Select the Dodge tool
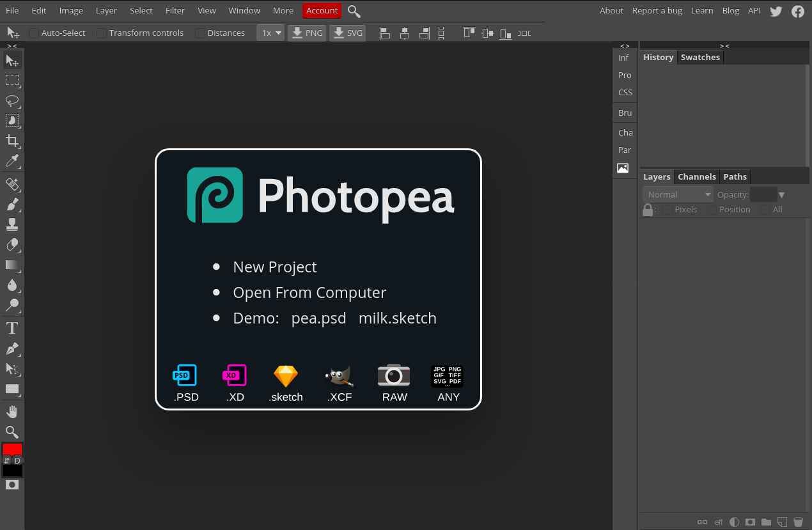Image resolution: width=812 pixels, height=530 pixels. [12, 305]
